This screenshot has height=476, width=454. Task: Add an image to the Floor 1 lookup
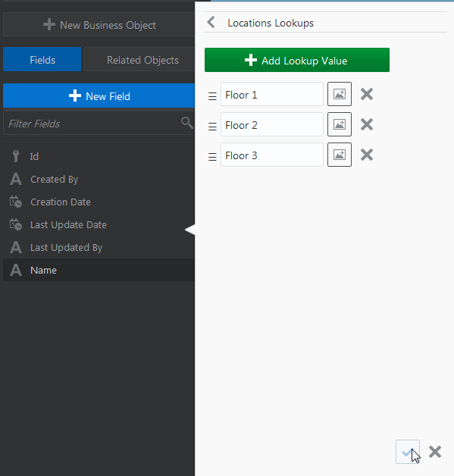[x=340, y=94]
